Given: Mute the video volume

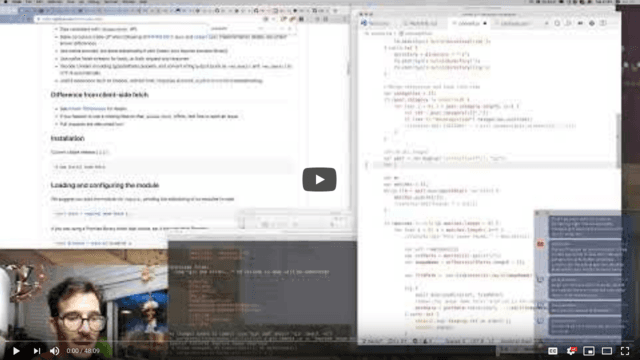Looking at the screenshot, I should tap(54, 351).
